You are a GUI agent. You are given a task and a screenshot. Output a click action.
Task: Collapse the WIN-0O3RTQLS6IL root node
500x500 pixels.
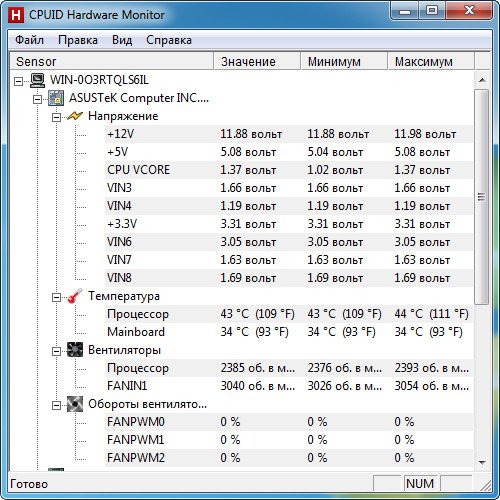19,81
